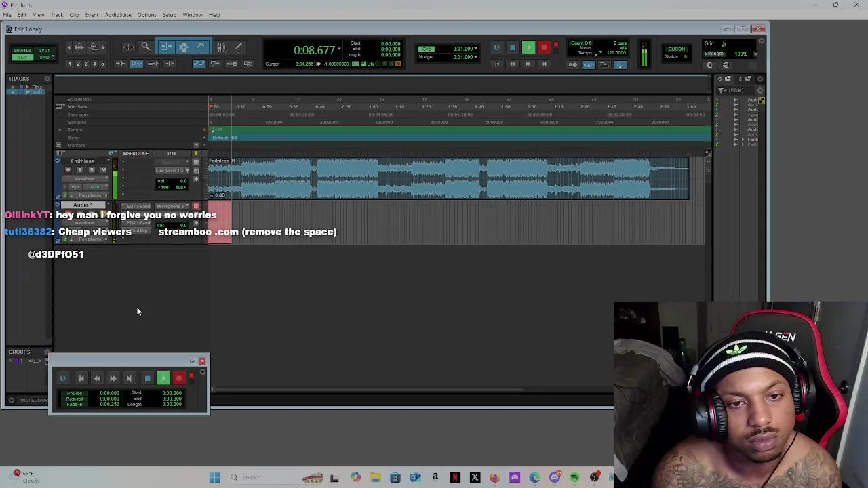Open the Grid value dropdown
The image size is (868, 488).
click(475, 49)
